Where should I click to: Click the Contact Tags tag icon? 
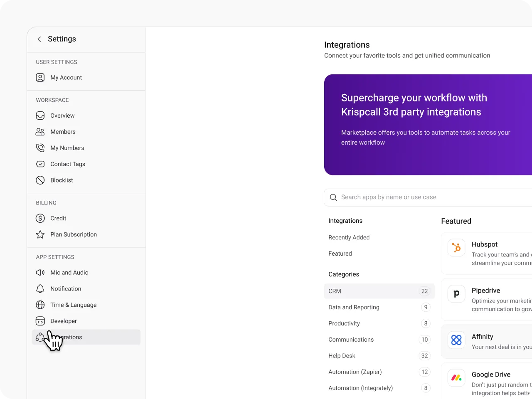pyautogui.click(x=40, y=164)
